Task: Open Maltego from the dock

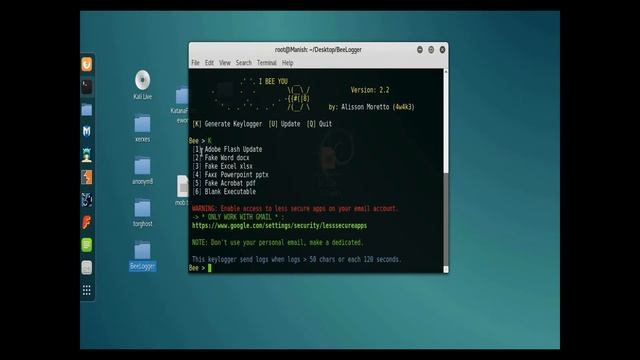Action: click(87, 200)
